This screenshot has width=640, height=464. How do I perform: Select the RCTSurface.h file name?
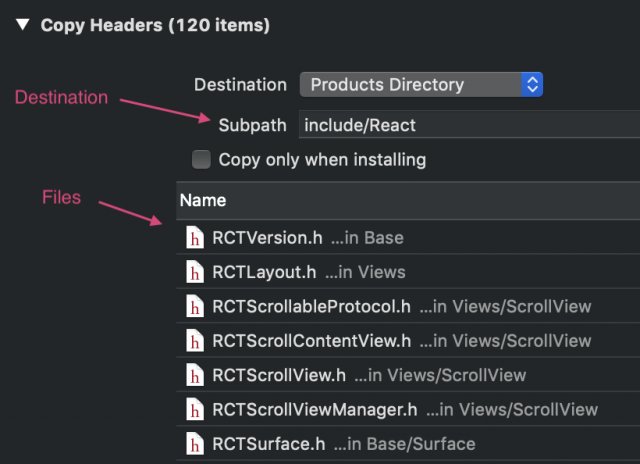269,444
